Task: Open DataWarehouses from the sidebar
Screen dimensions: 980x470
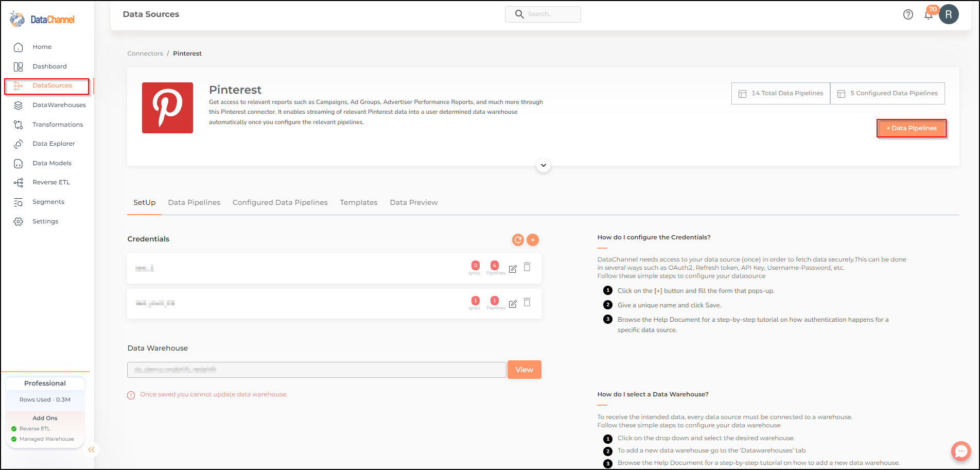Action: [x=59, y=105]
